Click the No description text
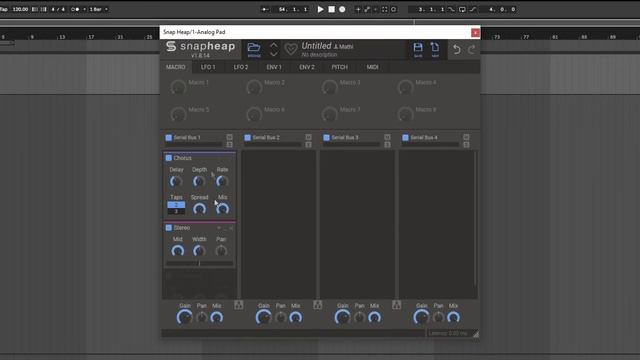The width and height of the screenshot is (640, 360). click(319, 55)
